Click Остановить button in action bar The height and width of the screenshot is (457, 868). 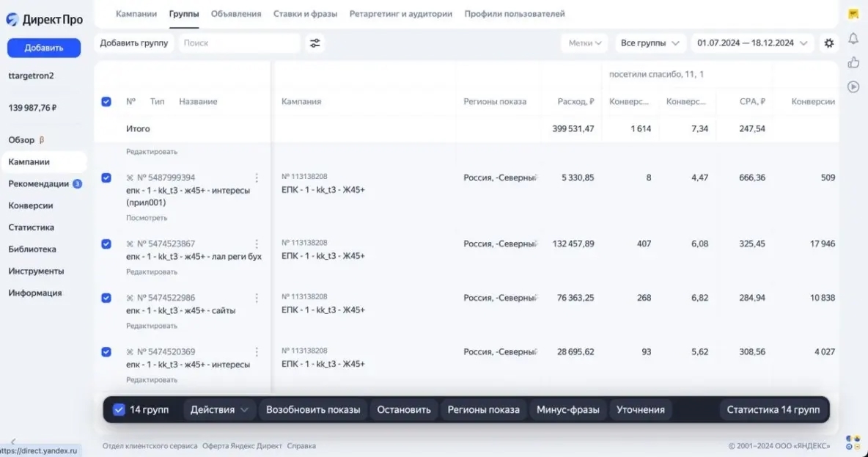pyautogui.click(x=403, y=410)
